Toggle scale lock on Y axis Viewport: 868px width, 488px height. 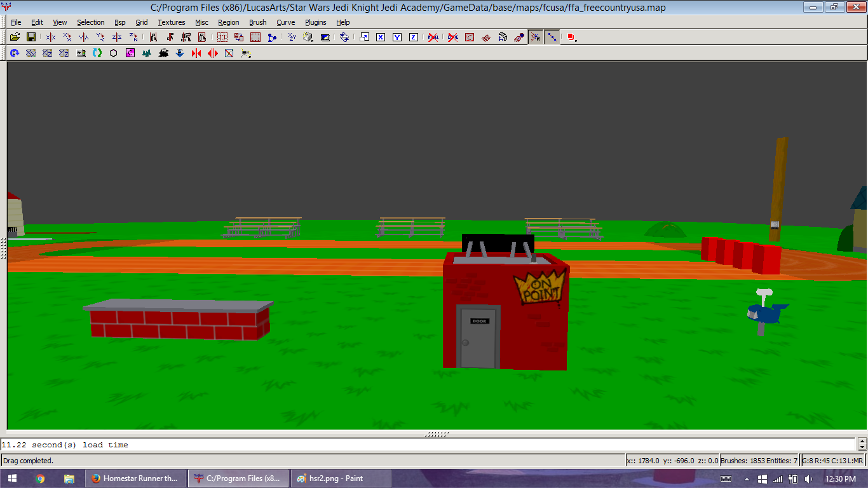[x=397, y=37]
